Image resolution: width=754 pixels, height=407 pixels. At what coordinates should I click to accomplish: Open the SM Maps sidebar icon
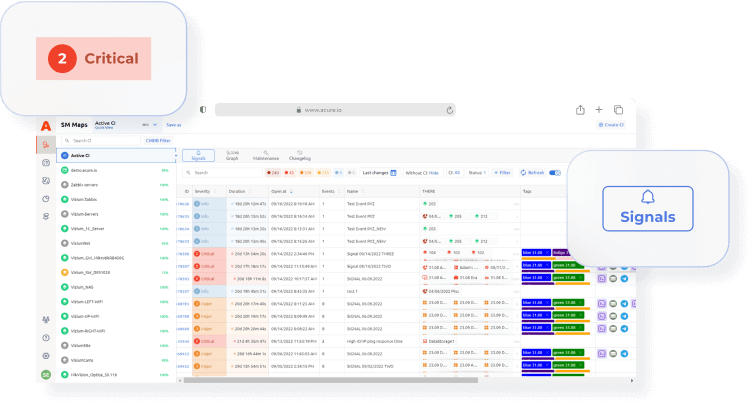[46, 144]
